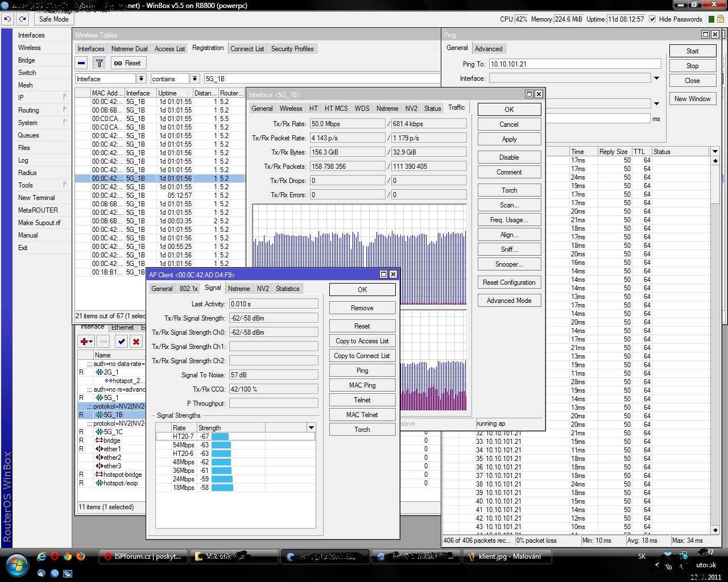Open the HT MCS tab in Interface 5G_1B

[x=336, y=108]
